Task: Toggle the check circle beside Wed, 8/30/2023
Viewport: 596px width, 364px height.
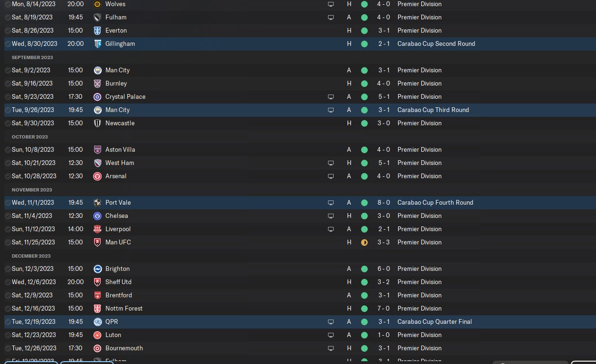Action: tap(8, 43)
